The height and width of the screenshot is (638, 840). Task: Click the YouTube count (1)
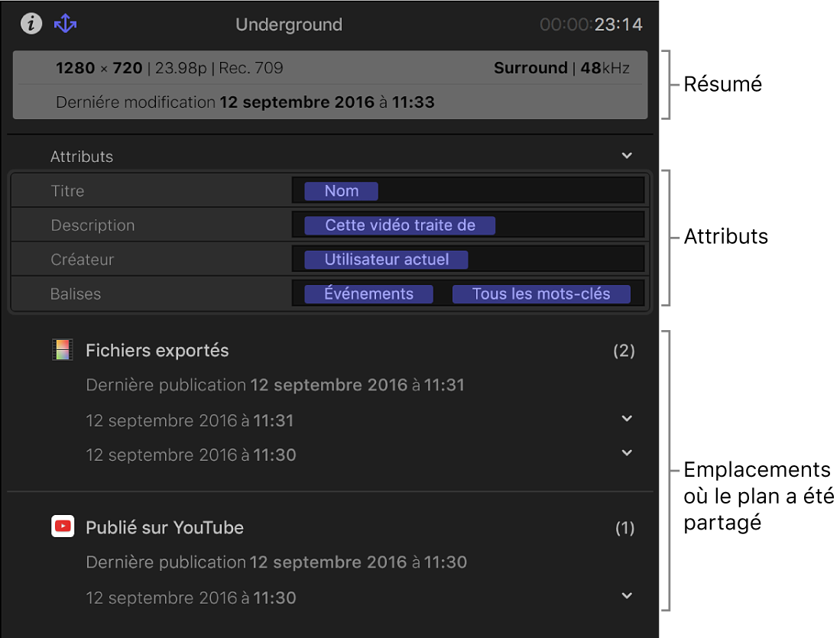point(624,528)
